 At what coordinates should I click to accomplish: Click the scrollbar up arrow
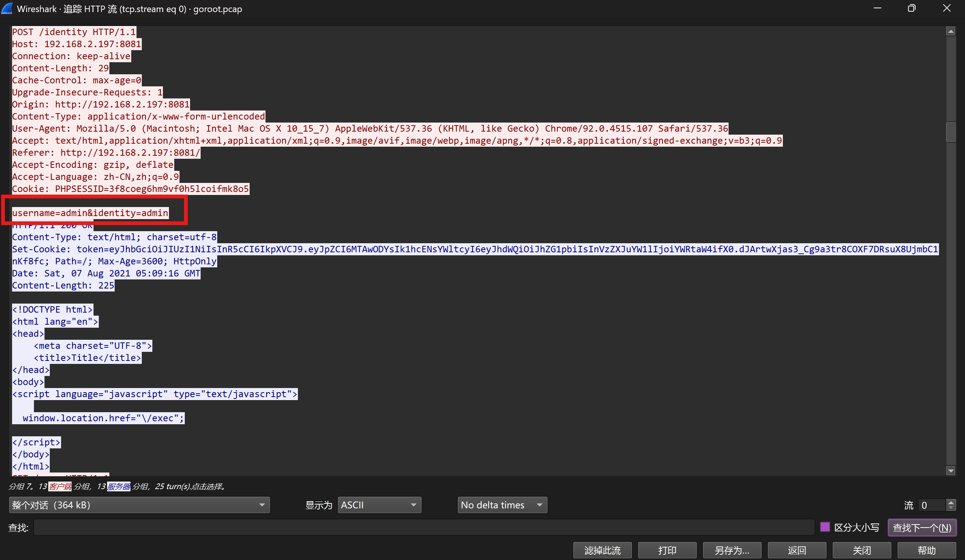pos(950,31)
